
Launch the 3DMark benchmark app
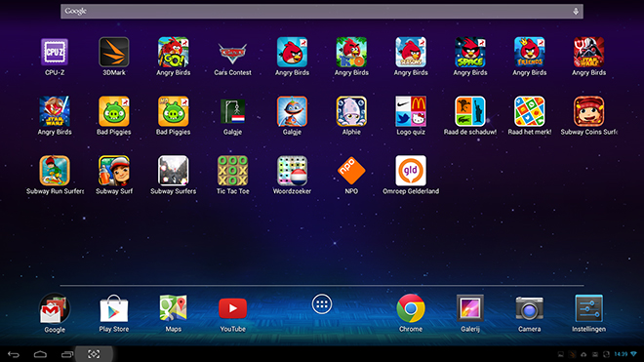pos(114,52)
